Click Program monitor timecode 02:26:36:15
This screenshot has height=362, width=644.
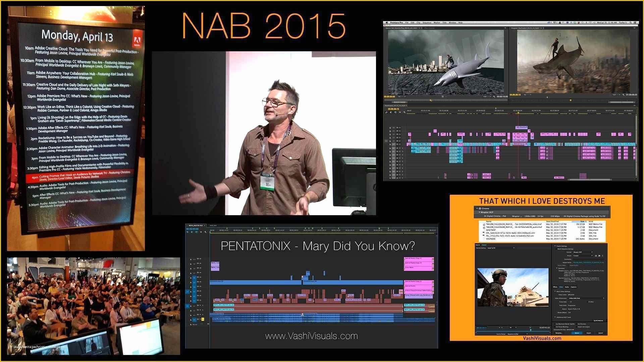pyautogui.click(x=515, y=95)
